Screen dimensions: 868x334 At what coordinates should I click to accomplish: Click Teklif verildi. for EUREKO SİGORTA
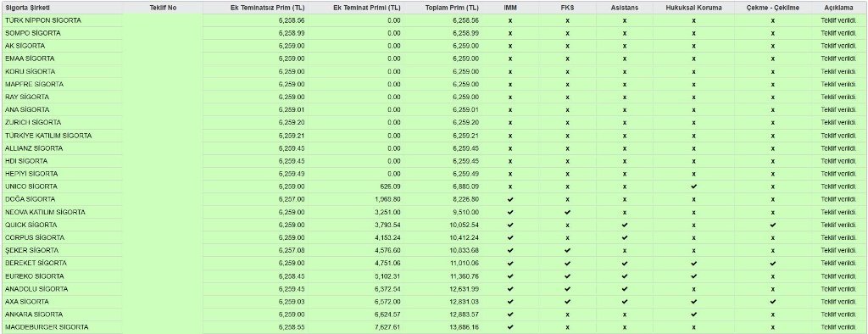[x=838, y=276]
